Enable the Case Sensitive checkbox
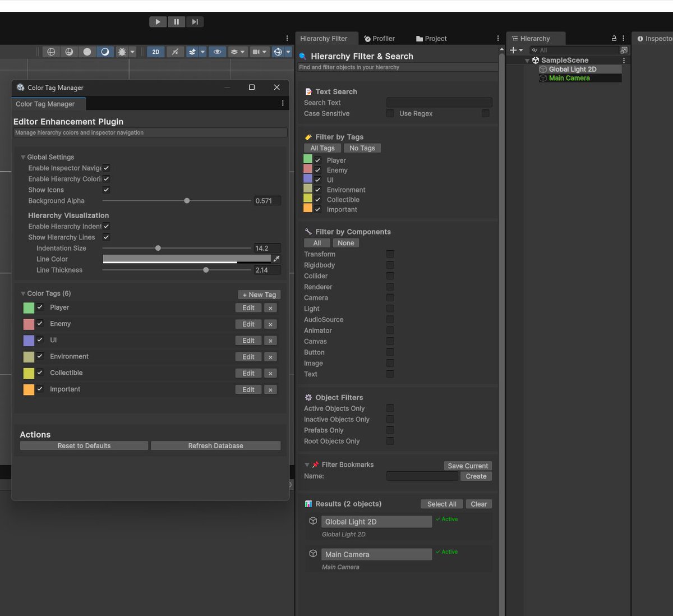The height and width of the screenshot is (616, 673). tap(390, 113)
